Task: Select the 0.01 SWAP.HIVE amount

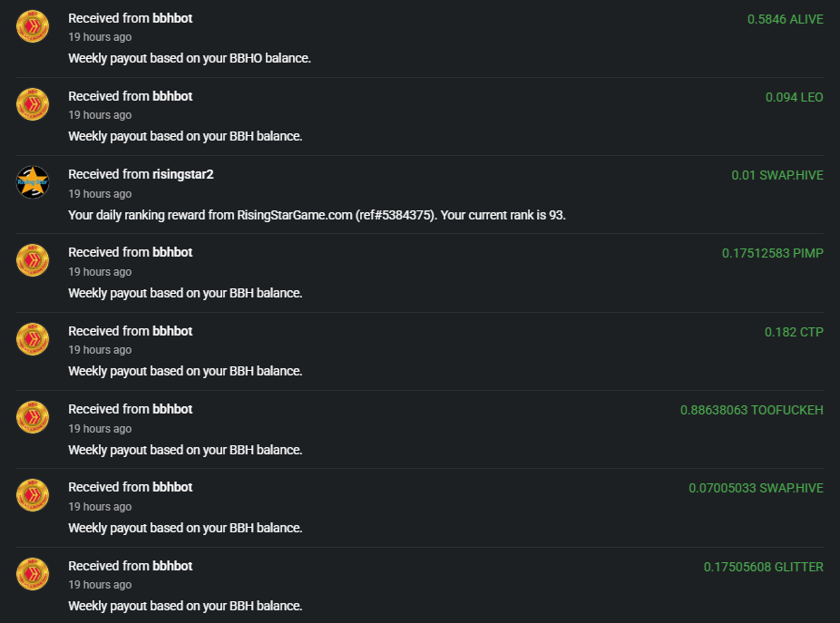Action: [x=777, y=175]
